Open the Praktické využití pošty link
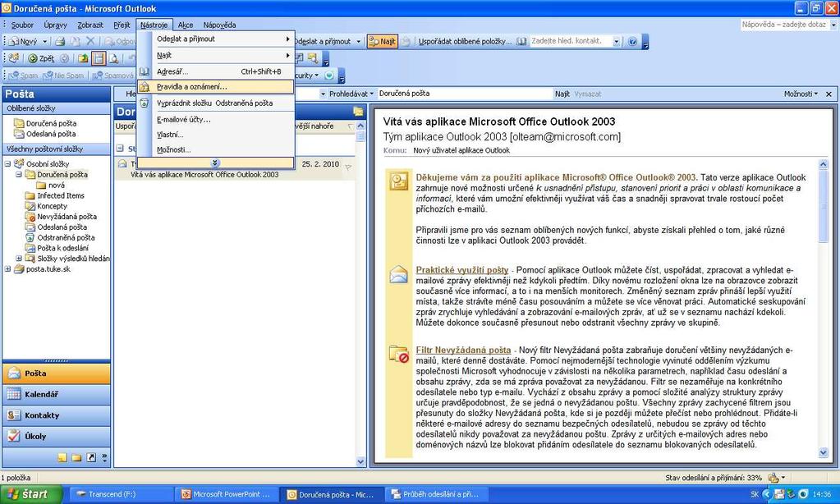The width and height of the screenshot is (840, 504). tap(462, 270)
